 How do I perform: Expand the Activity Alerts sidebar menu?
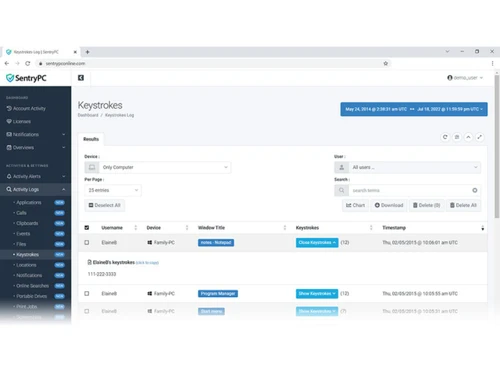point(35,176)
